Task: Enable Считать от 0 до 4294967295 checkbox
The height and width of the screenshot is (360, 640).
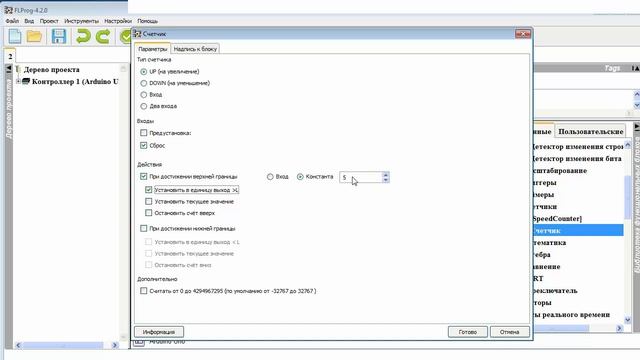Action: click(x=144, y=291)
